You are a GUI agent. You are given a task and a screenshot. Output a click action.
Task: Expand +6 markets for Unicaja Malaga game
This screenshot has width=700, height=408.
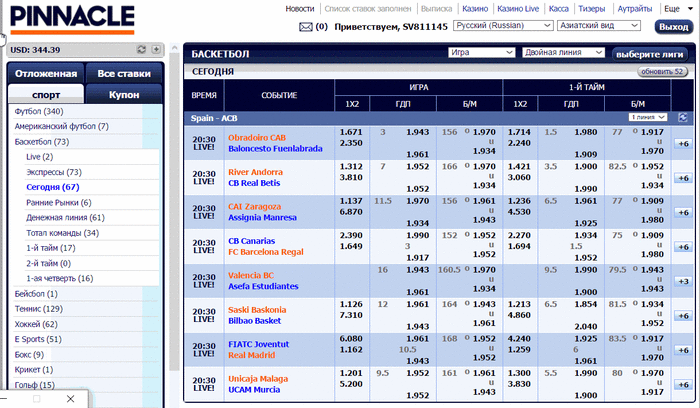click(x=683, y=384)
